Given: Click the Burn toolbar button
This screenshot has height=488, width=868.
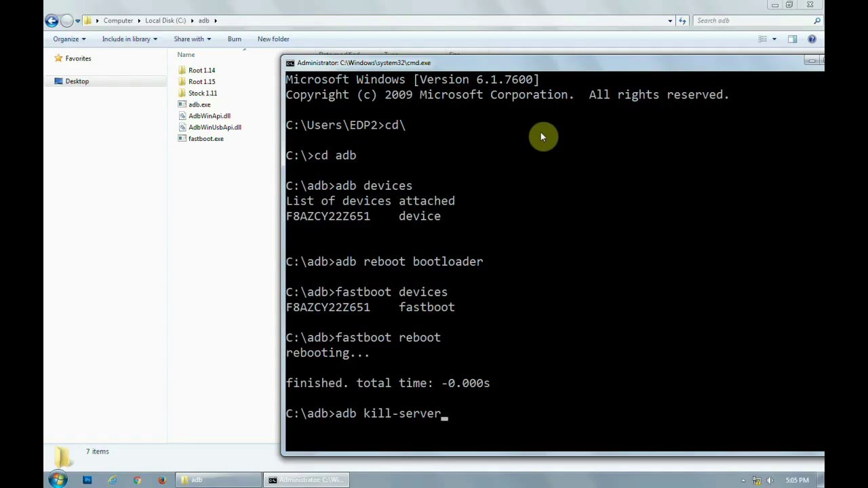Looking at the screenshot, I should 234,39.
